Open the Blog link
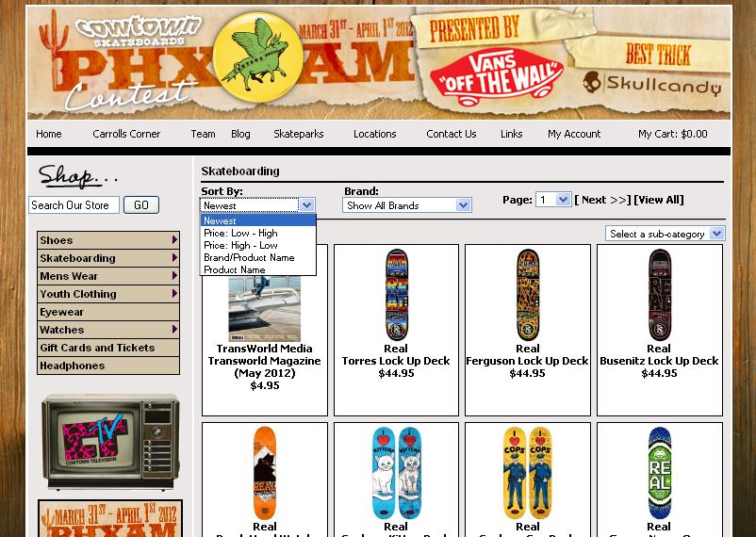 coord(240,134)
